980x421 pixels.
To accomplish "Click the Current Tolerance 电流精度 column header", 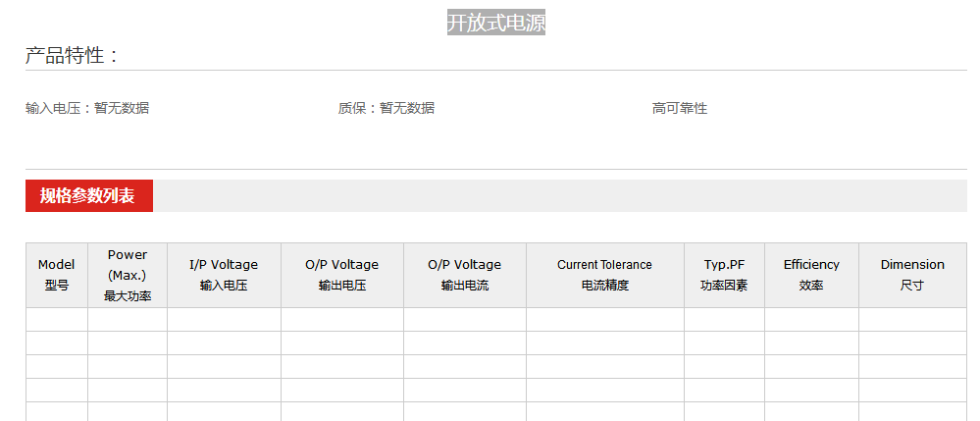I will point(604,275).
